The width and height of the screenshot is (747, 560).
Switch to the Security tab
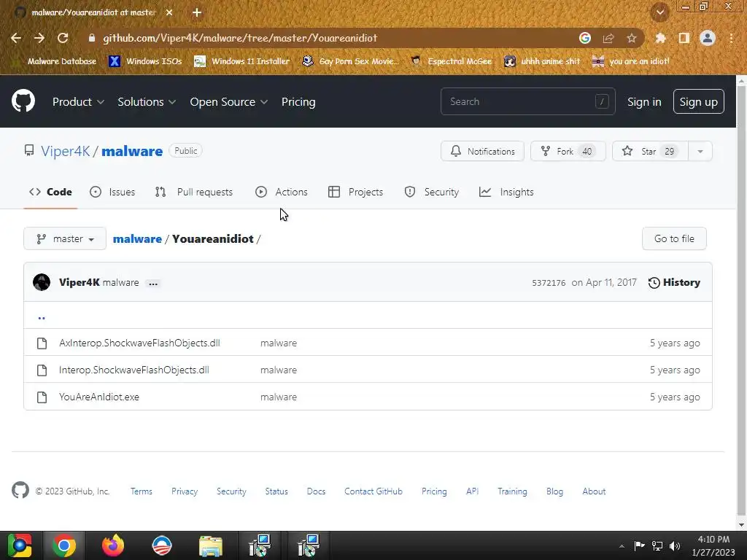pyautogui.click(x=432, y=192)
